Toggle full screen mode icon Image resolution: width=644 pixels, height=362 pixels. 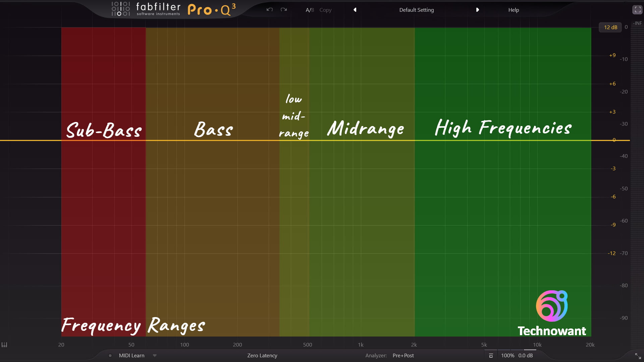(637, 10)
